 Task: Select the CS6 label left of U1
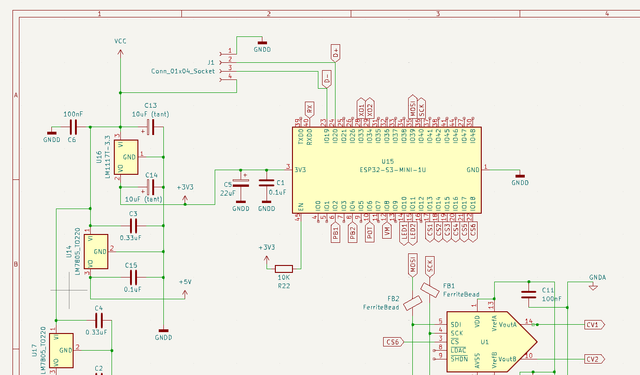(x=394, y=342)
